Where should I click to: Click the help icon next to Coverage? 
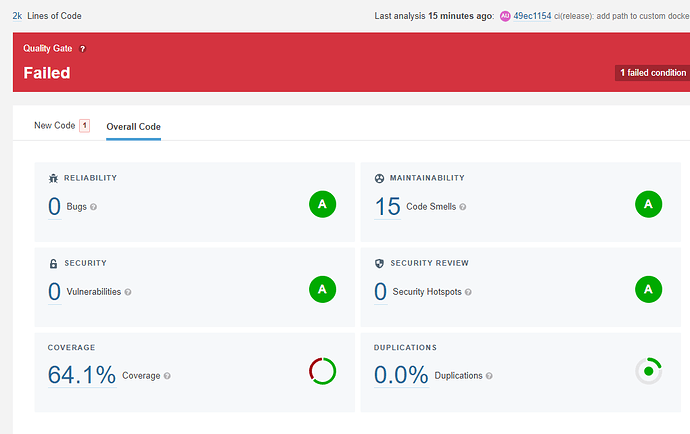point(167,376)
